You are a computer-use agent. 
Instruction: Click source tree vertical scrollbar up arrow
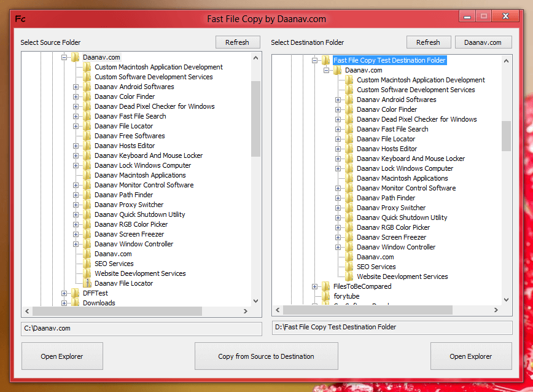click(x=256, y=58)
